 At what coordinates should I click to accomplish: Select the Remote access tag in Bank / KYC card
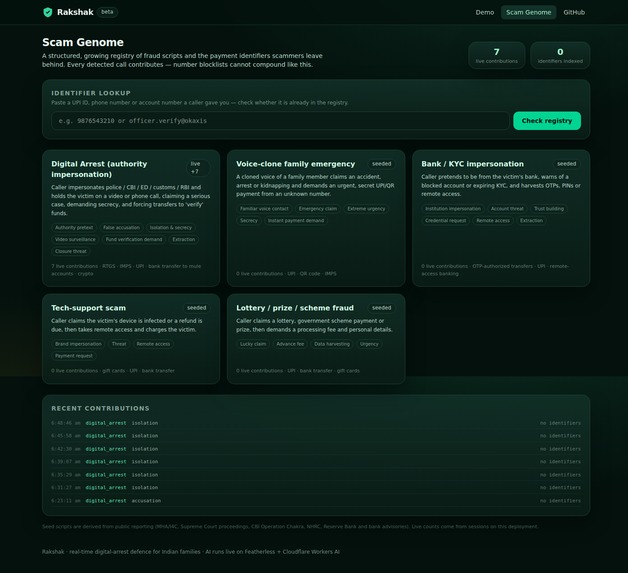(x=493, y=221)
